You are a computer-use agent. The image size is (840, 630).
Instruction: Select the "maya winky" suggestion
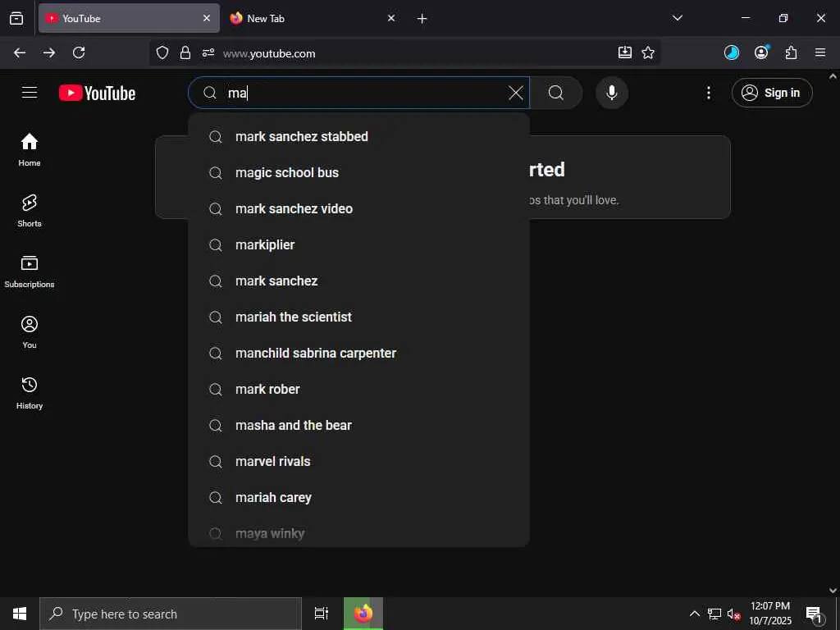pos(359,533)
